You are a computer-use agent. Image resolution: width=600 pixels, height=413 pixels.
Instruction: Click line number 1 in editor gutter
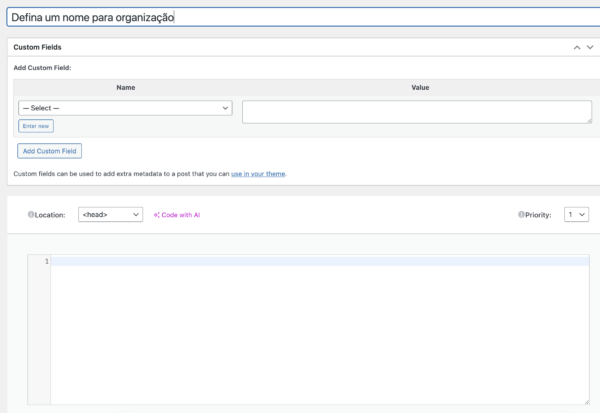point(44,261)
